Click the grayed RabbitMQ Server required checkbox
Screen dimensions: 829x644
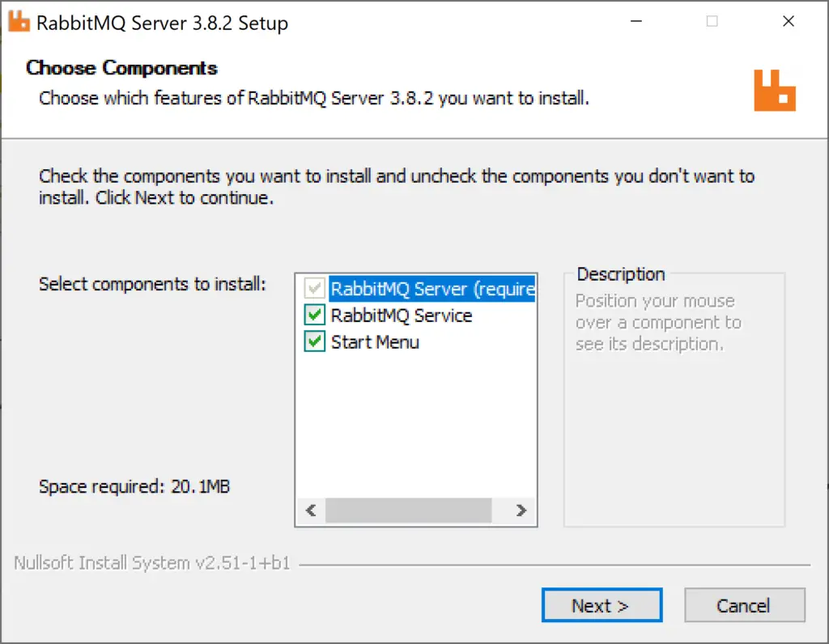[314, 288]
